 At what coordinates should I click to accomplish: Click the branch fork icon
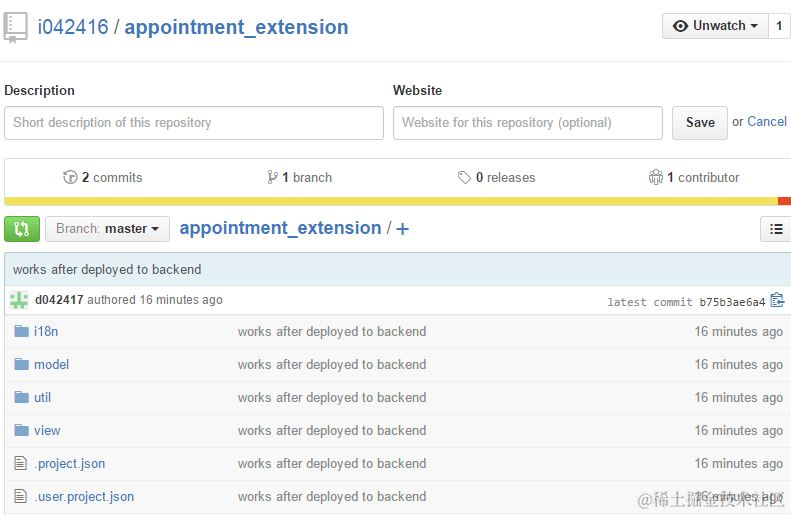[x=272, y=178]
